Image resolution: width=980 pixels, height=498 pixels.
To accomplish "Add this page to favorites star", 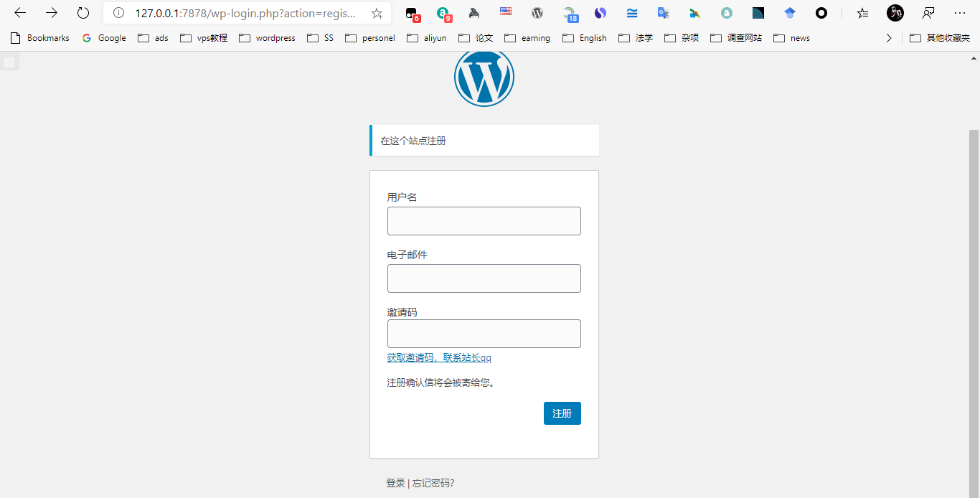I will [377, 13].
